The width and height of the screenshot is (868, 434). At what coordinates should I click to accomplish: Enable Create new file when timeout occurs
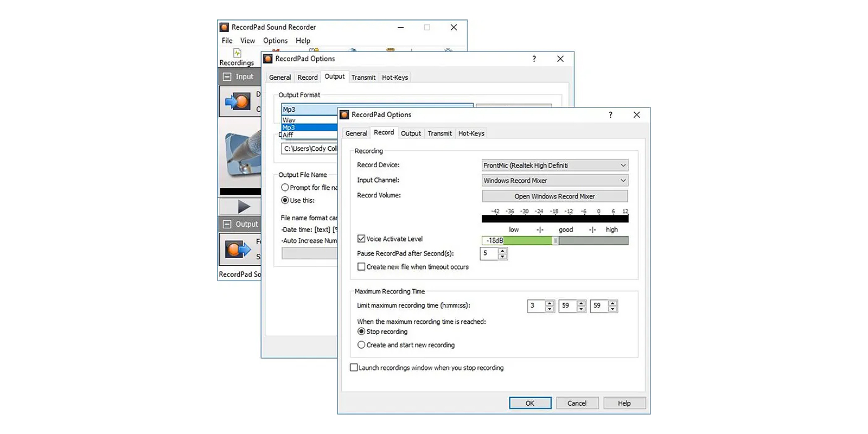[x=361, y=267]
